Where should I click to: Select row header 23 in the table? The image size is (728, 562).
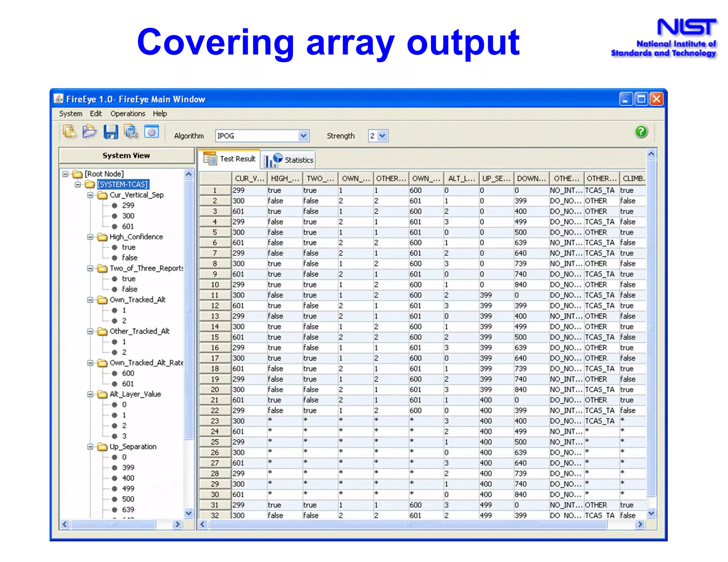point(215,421)
